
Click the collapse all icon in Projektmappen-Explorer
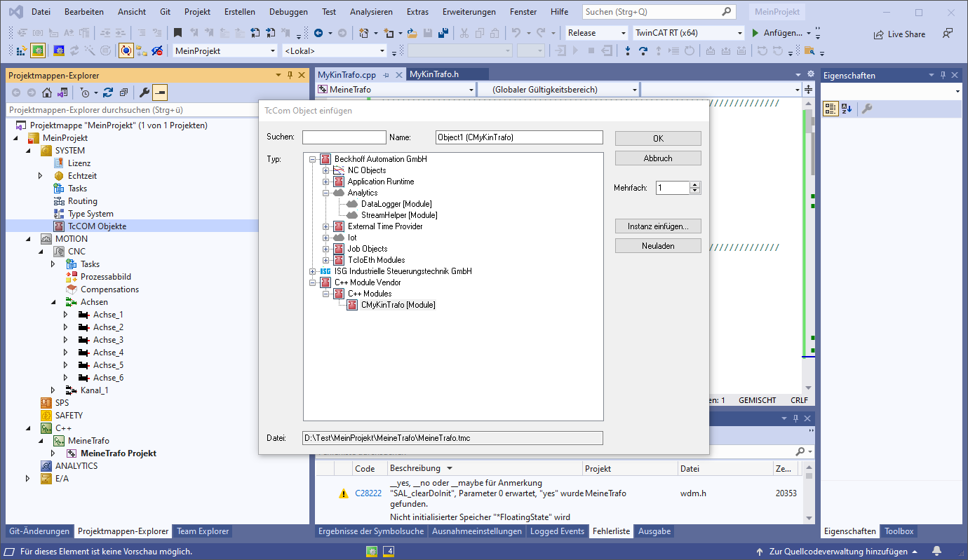click(123, 93)
